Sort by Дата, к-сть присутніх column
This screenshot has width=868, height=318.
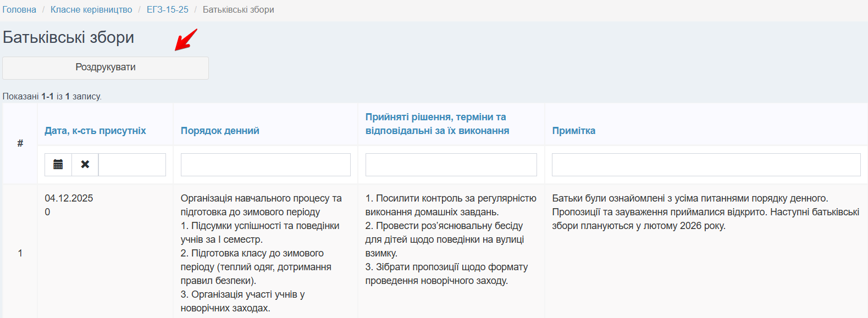click(x=95, y=131)
